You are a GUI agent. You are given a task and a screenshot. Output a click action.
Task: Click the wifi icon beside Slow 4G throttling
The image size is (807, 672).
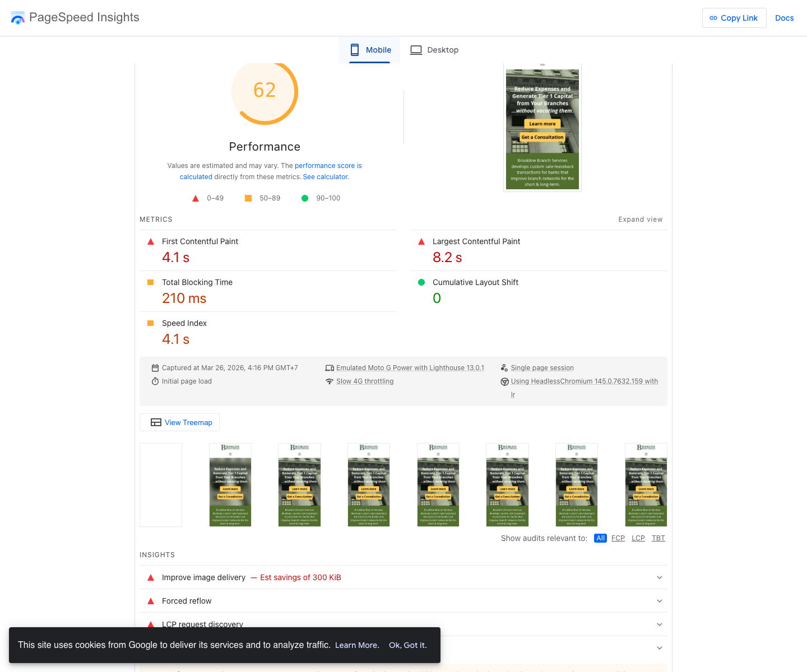330,381
